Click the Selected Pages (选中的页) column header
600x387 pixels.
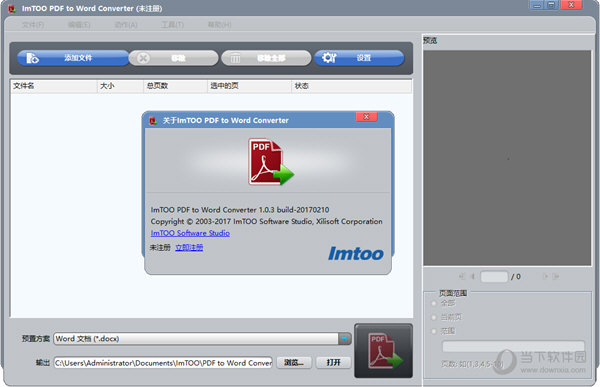click(249, 86)
